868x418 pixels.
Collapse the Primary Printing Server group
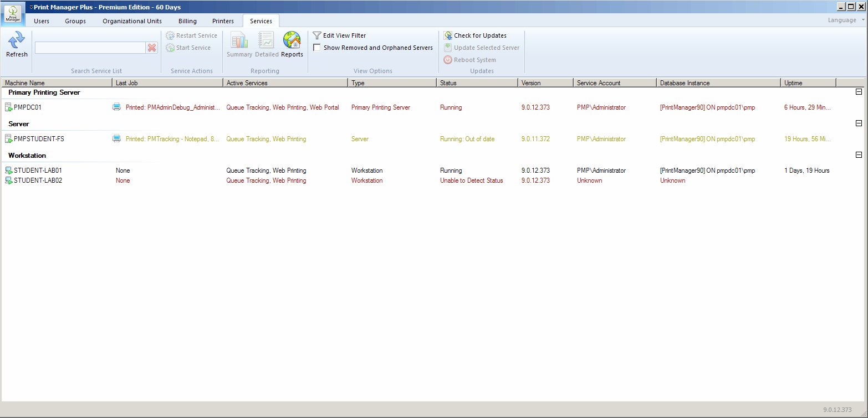click(x=859, y=92)
